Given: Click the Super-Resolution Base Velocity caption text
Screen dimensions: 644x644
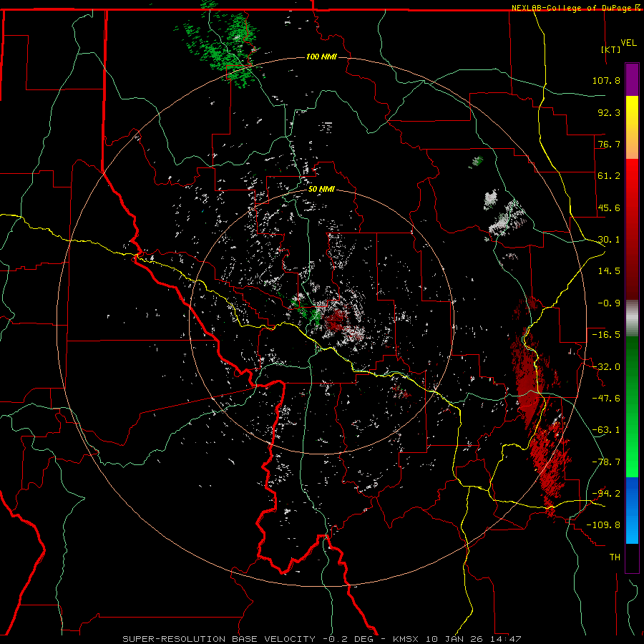Looking at the screenshot, I should pyautogui.click(x=322, y=639).
